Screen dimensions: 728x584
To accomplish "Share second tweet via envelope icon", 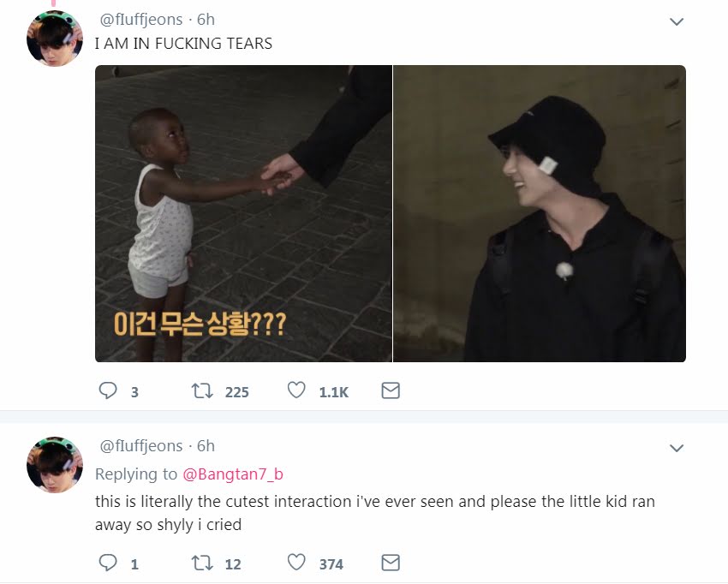I will [391, 563].
